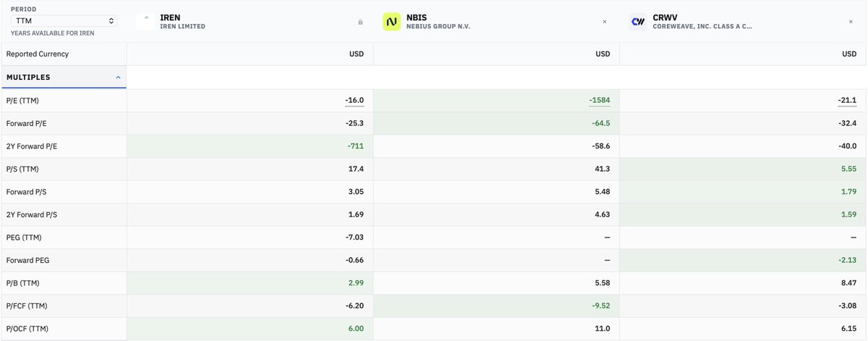Viewport: 868px width, 341px height.
Task: Click NBIS P/OCF value 11.0
Action: click(x=603, y=330)
